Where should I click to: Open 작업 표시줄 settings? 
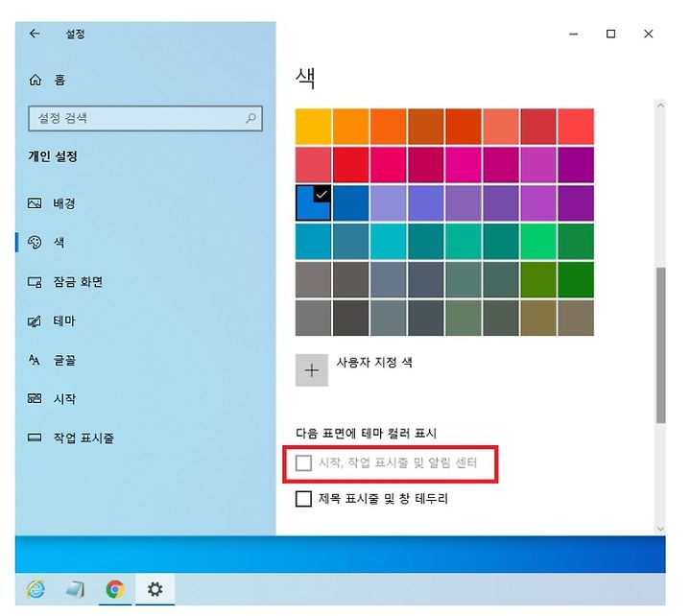tap(83, 438)
